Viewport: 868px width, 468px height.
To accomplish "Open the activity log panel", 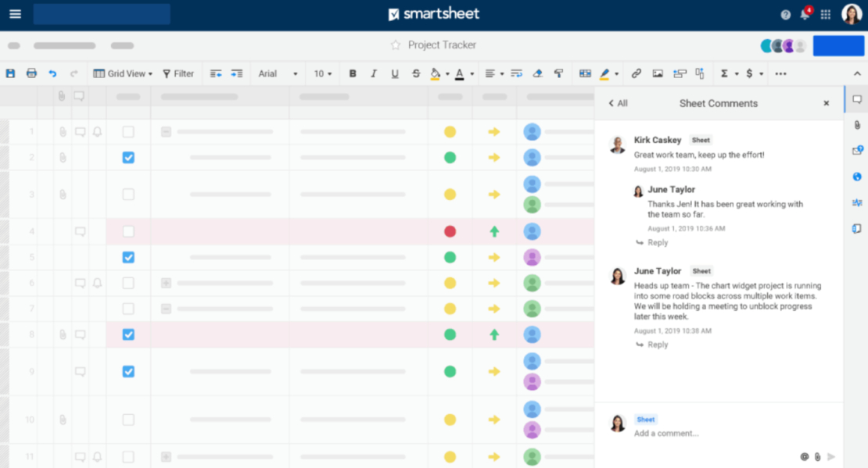I will coord(857,203).
